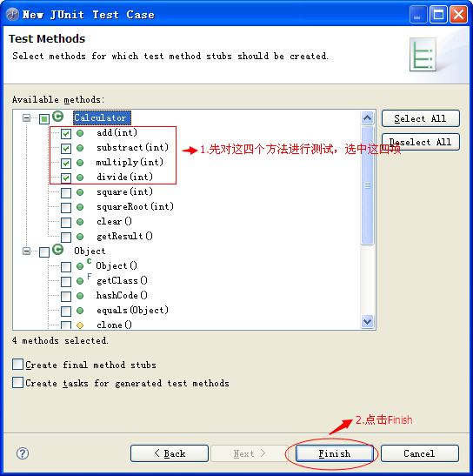473x476 pixels.
Task: Click the green icon beside getResult()
Action: [80, 237]
